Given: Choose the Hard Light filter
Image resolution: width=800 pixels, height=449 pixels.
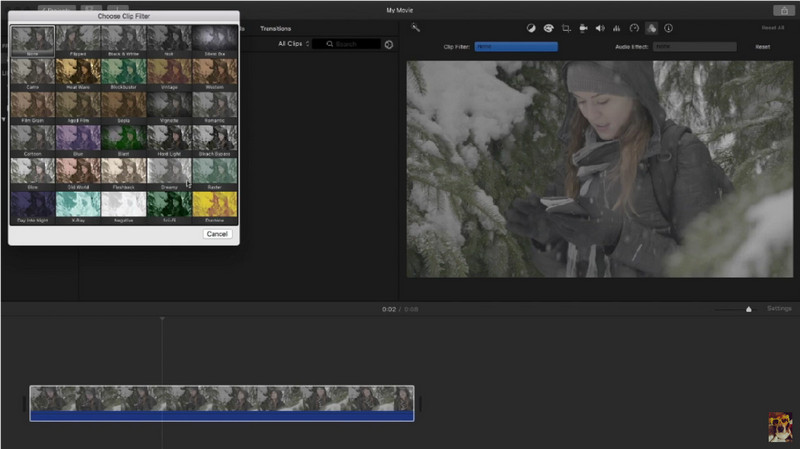Looking at the screenshot, I should coord(169,140).
